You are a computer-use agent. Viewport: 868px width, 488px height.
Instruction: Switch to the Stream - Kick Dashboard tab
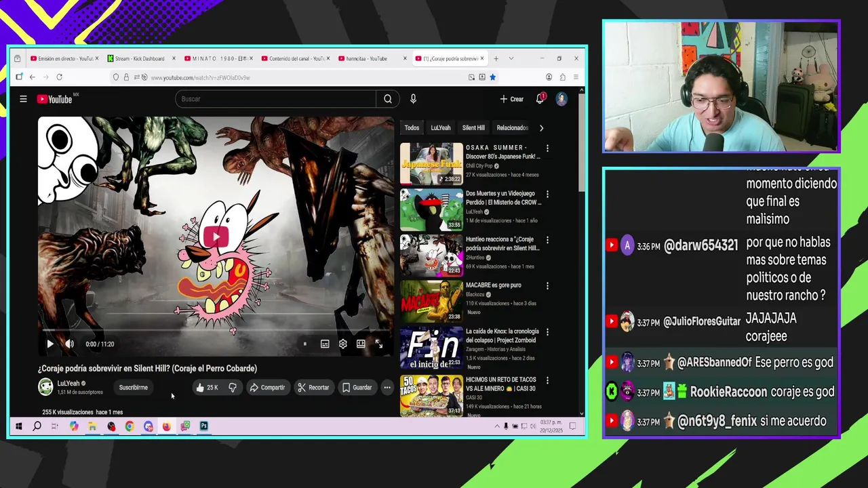(140, 59)
